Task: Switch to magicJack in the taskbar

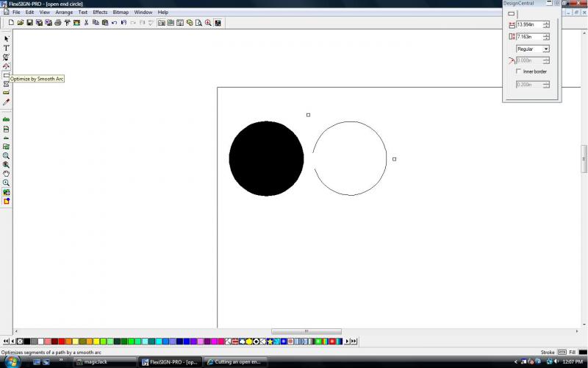Action: click(x=104, y=362)
